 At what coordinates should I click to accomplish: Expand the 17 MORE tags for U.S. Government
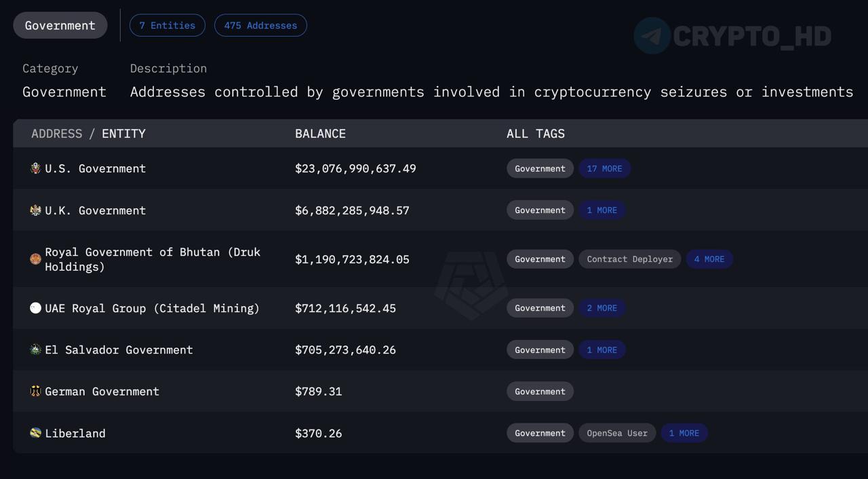[604, 169]
